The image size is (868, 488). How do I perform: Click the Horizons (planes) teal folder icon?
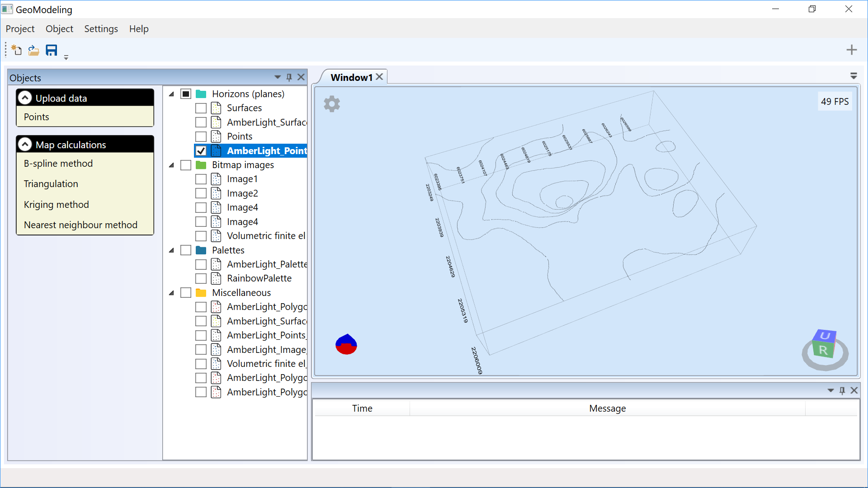click(x=201, y=94)
